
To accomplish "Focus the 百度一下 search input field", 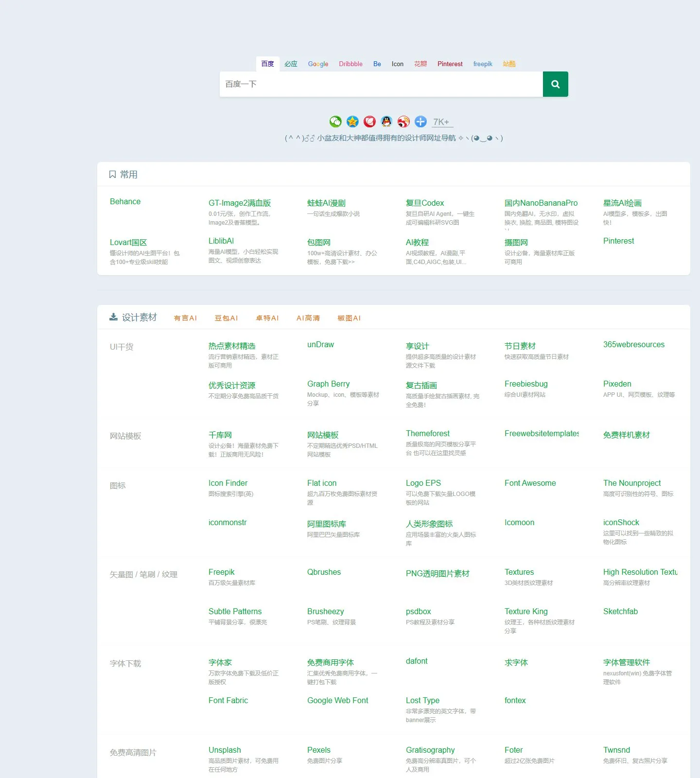I will [381, 84].
